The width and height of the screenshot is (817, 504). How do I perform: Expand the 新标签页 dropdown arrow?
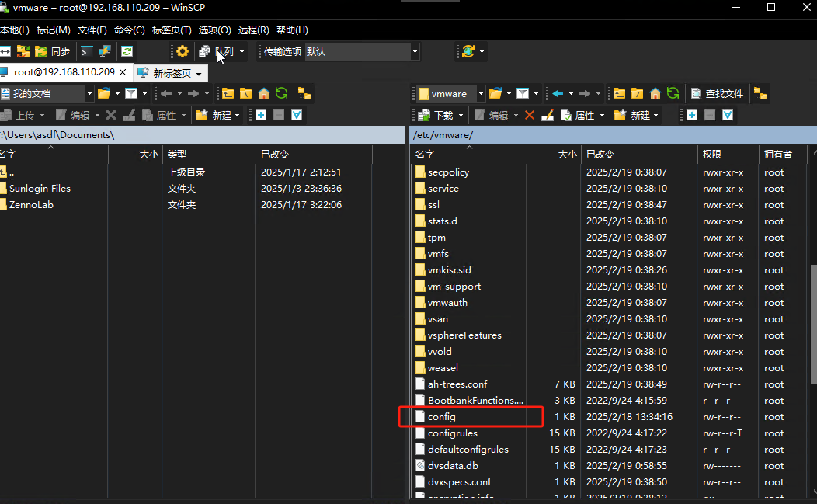coord(199,74)
